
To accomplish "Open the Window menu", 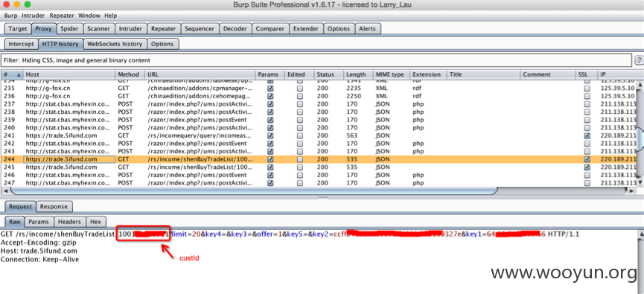I will click(x=89, y=16).
